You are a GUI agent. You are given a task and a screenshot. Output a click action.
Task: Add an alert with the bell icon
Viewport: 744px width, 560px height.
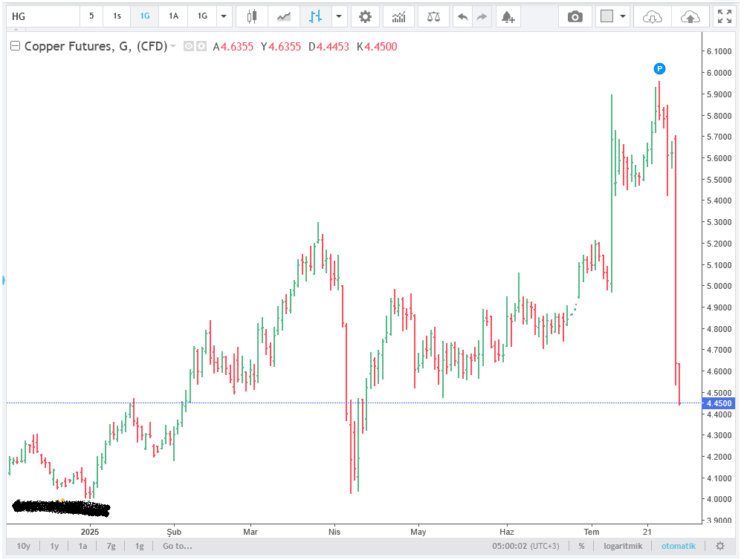(507, 16)
